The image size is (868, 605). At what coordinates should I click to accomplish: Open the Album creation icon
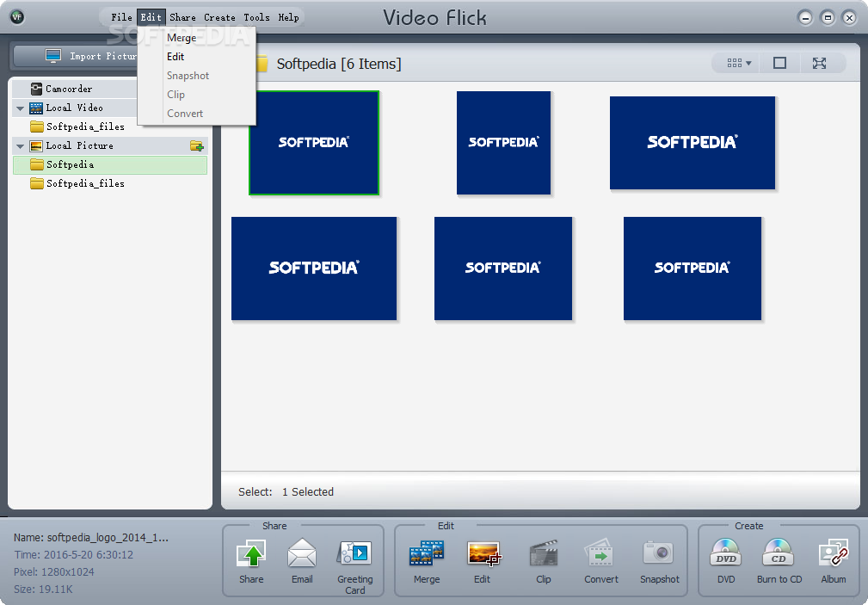pos(834,553)
